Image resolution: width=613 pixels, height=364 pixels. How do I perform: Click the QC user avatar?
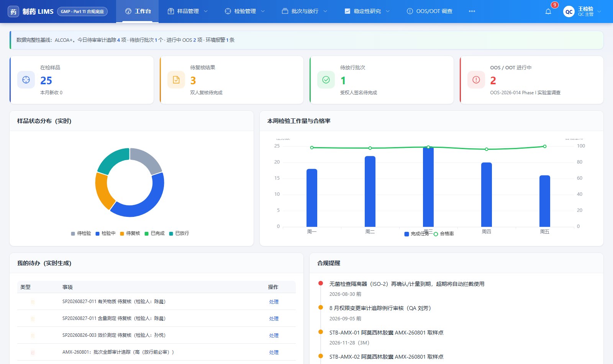[569, 11]
